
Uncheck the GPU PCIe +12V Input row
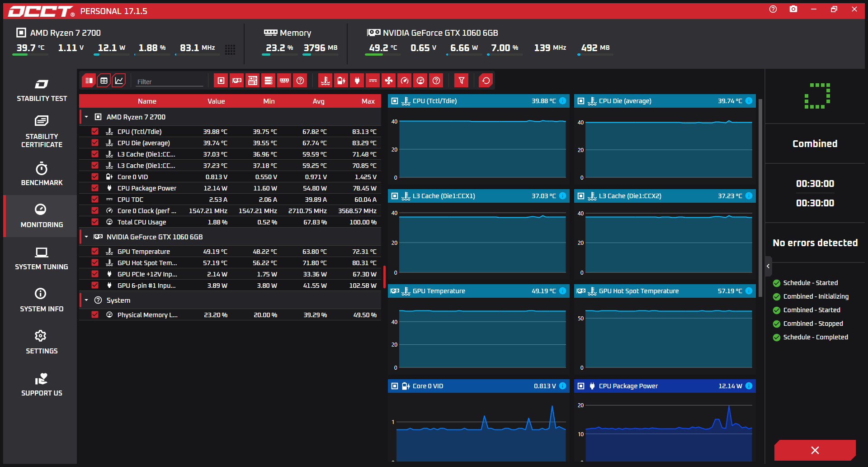(x=95, y=274)
